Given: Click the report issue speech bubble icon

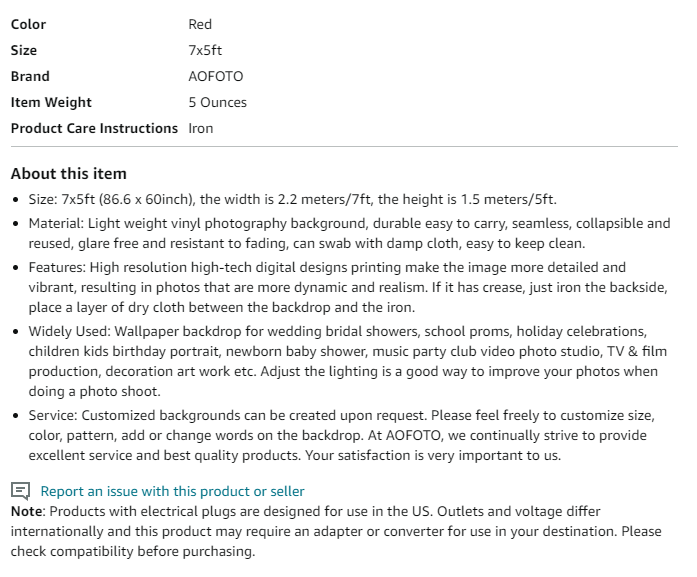Looking at the screenshot, I should point(20,491).
